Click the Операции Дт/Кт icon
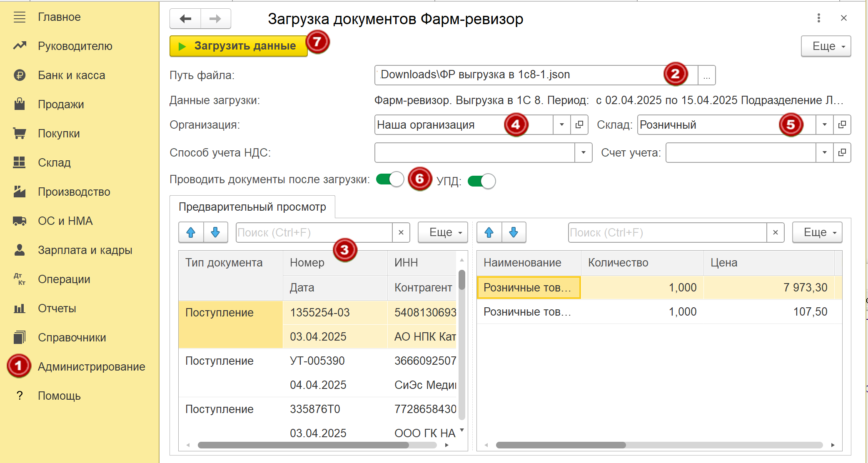Screen dimensions: 868x463 pyautogui.click(x=20, y=279)
